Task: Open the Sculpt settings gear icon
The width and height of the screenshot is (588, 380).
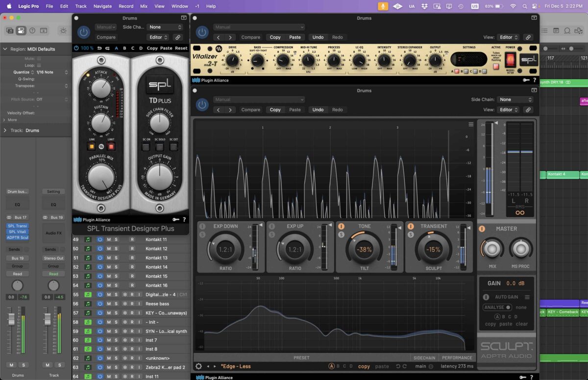Action: pyautogui.click(x=198, y=366)
